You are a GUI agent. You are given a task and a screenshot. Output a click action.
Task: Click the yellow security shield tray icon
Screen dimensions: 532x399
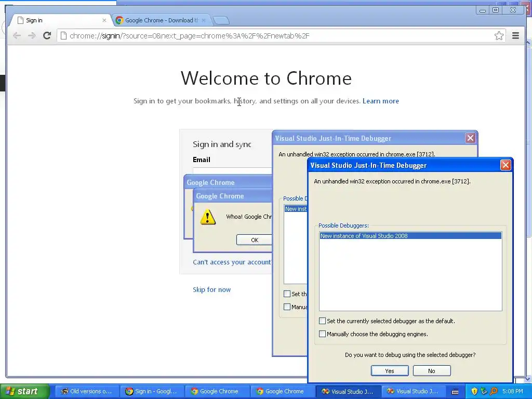tap(474, 391)
